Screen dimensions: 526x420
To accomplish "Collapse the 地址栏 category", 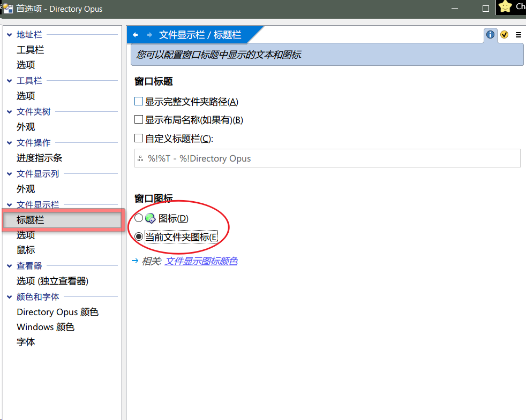I will point(10,35).
